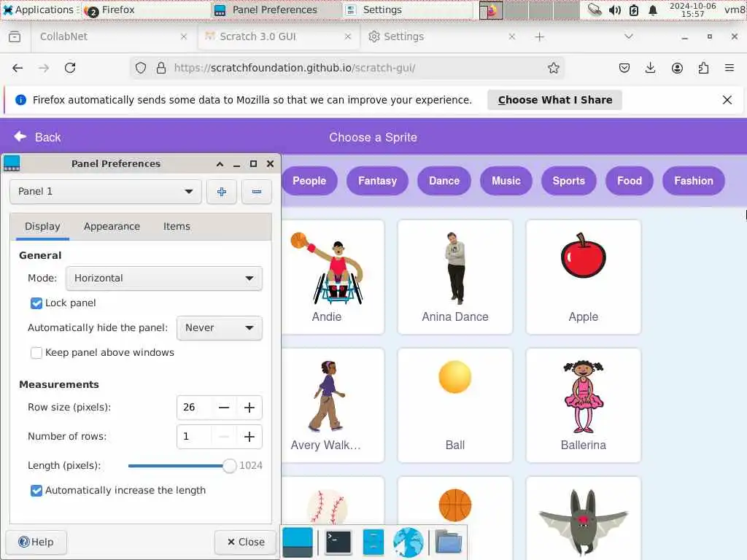This screenshot has width=747, height=560.
Task: Open the home folder icon in dock
Action: coord(449,542)
